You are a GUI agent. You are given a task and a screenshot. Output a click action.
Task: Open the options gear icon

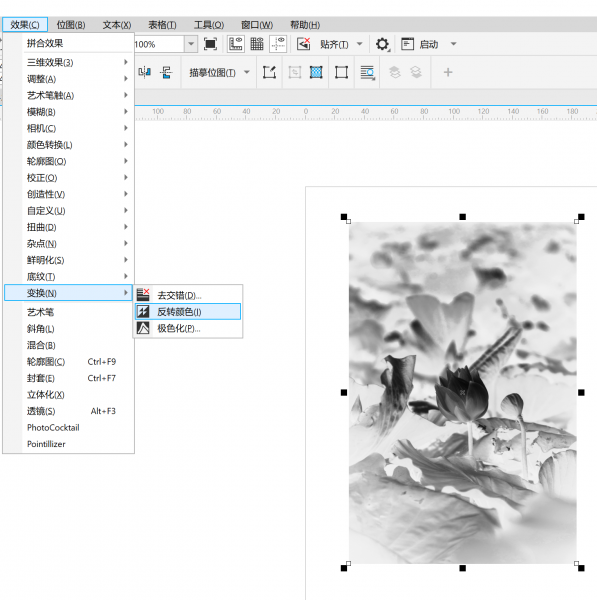(x=382, y=44)
